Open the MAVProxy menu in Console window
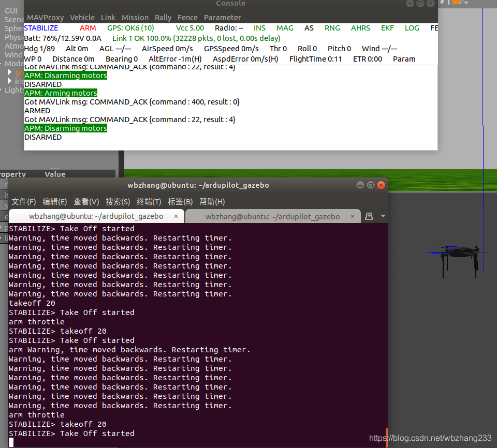 [x=46, y=18]
